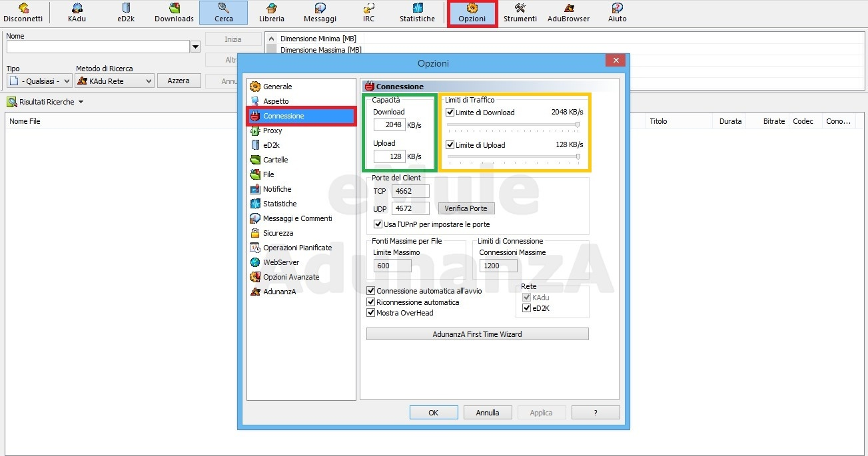
Task: Click the TCP port field
Action: (x=410, y=191)
